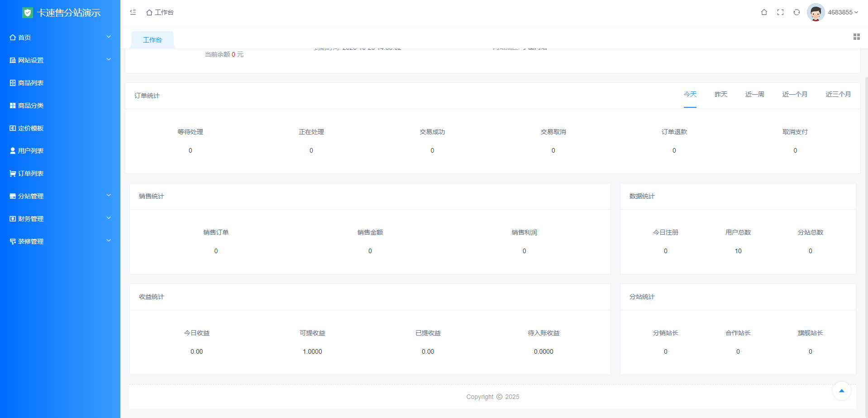Click the home icon in top-right header
Screen dimensions: 868x418
pos(764,12)
